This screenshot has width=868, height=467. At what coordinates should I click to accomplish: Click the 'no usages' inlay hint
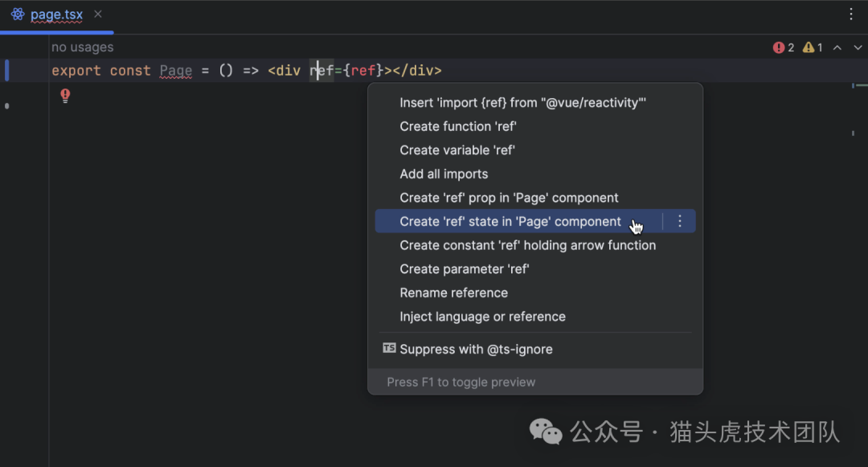pos(82,47)
